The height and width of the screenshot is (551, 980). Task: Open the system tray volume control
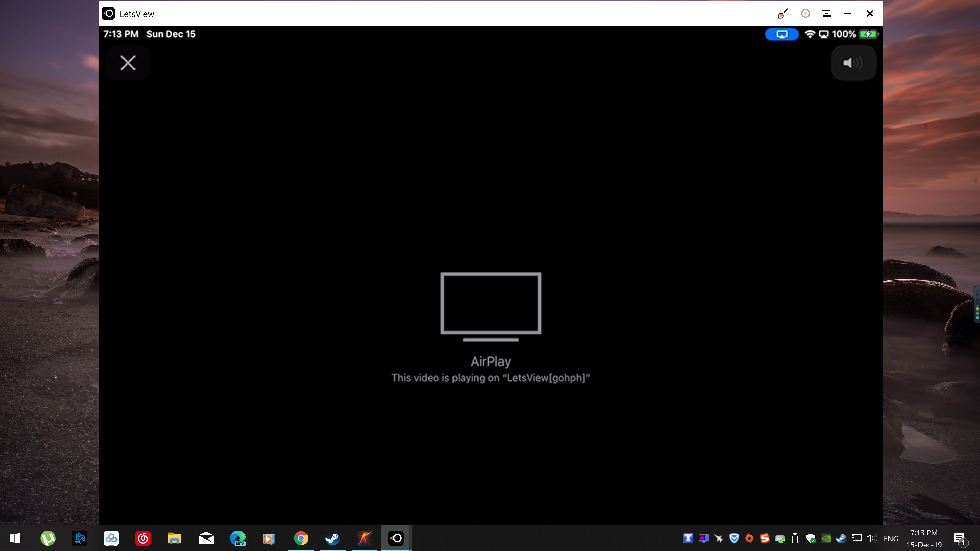871,538
